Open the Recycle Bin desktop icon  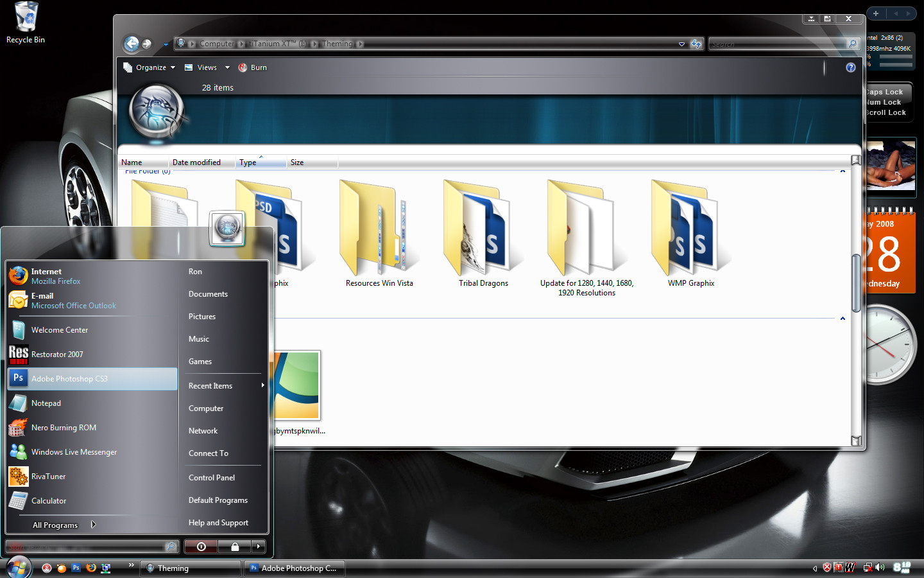pos(26,23)
